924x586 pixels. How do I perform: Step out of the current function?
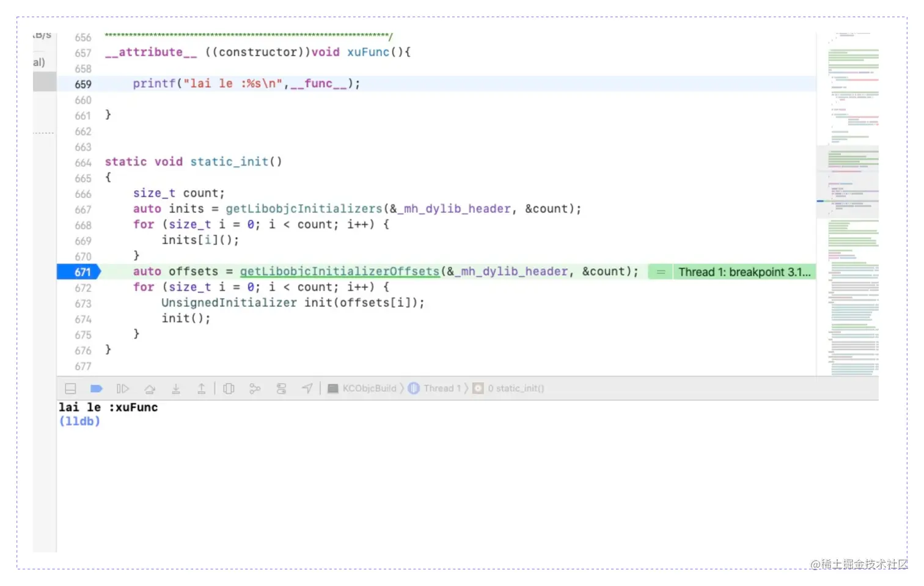tap(201, 389)
